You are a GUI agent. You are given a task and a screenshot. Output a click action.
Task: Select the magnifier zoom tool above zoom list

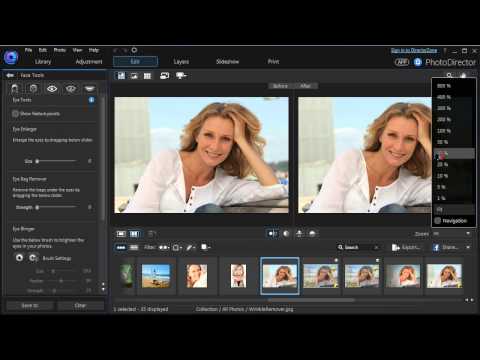[449, 75]
